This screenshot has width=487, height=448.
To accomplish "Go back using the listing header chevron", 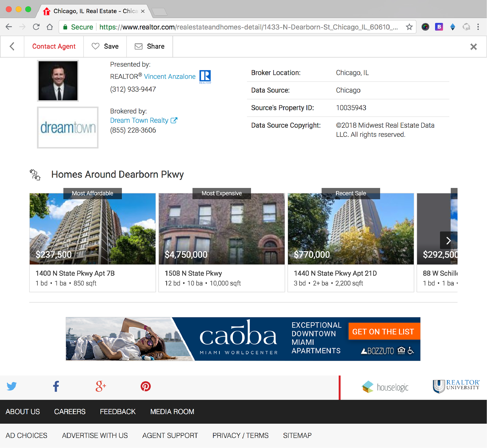I will (12, 46).
